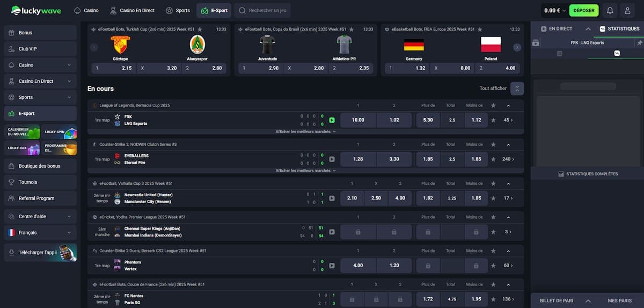This screenshot has height=308, width=644.
Task: Collapse the Valhalla Cup 3 section
Action: point(508,183)
